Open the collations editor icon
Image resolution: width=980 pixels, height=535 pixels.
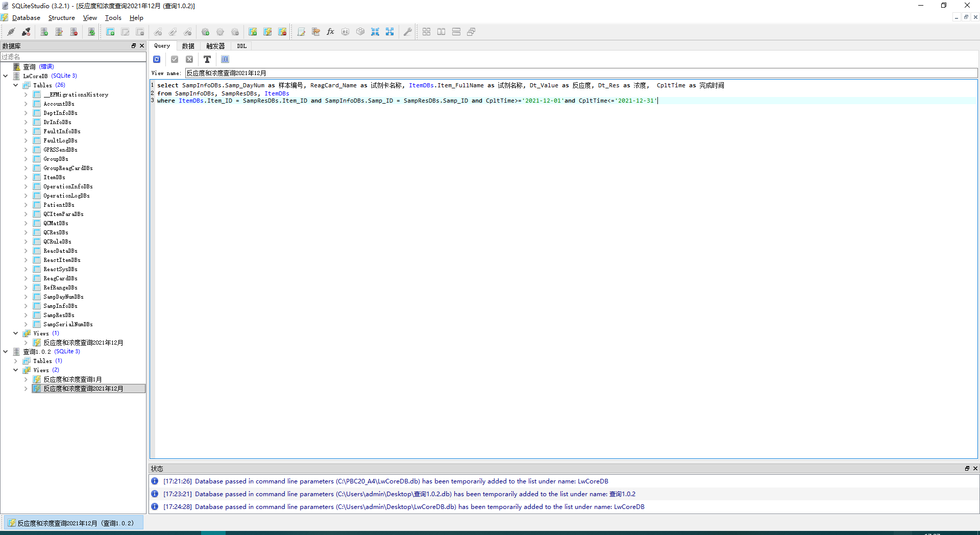(x=346, y=32)
